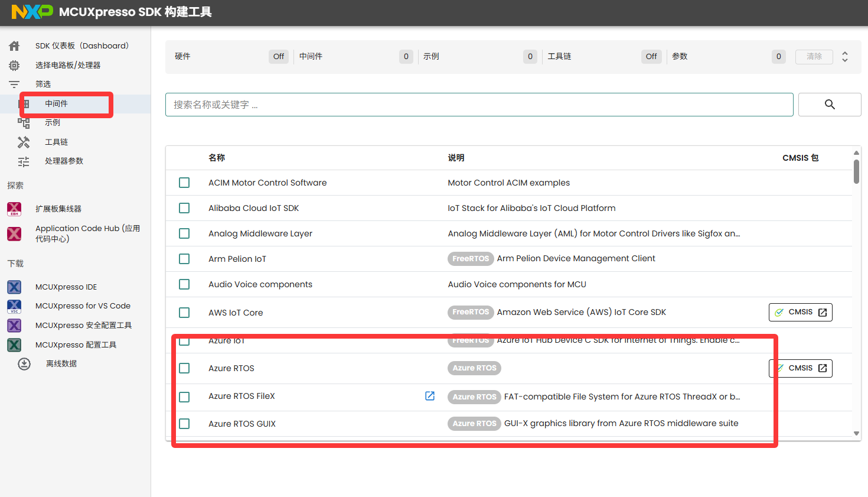Click the 工具链 Off filter badge

click(651, 57)
